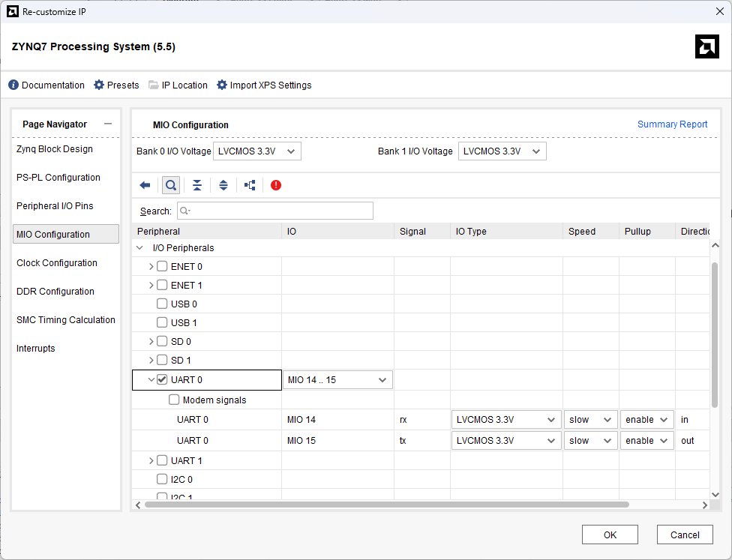Click the IP Location folder icon
Viewport: 732px width, 560px height.
click(154, 85)
